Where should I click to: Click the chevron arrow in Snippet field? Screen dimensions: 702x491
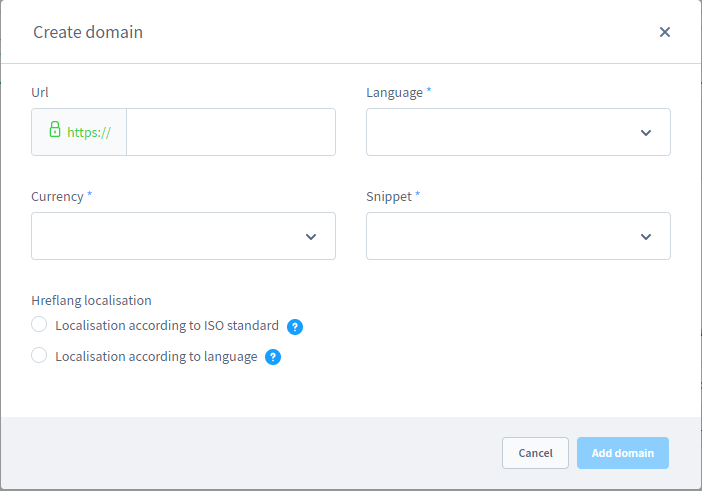[x=646, y=237]
